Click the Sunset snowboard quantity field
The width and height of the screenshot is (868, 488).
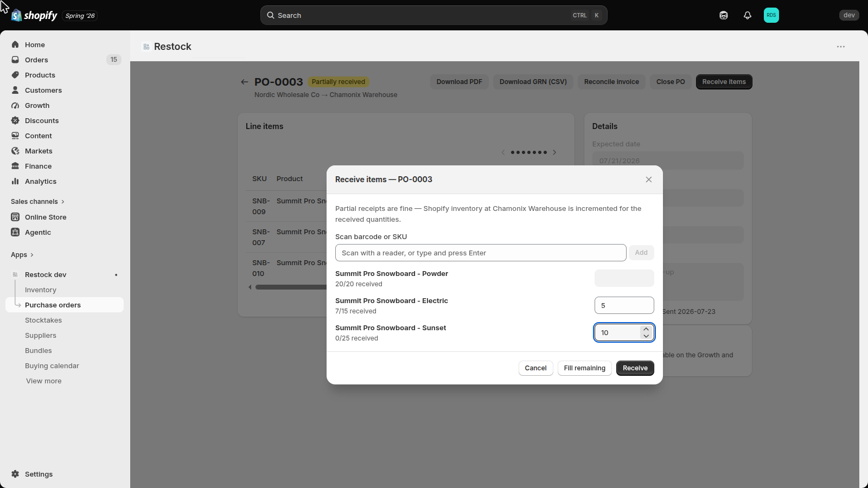[x=624, y=332]
